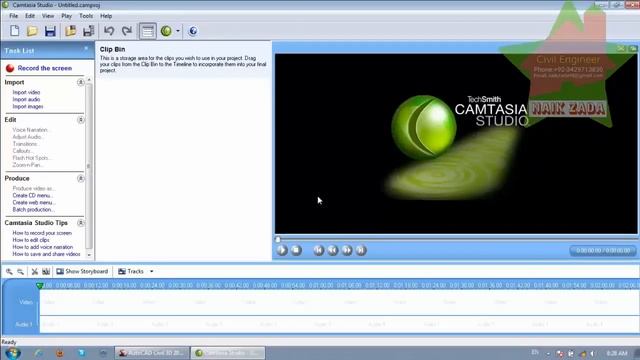The image size is (640, 360).
Task: Click Import images link
Action: click(28, 106)
